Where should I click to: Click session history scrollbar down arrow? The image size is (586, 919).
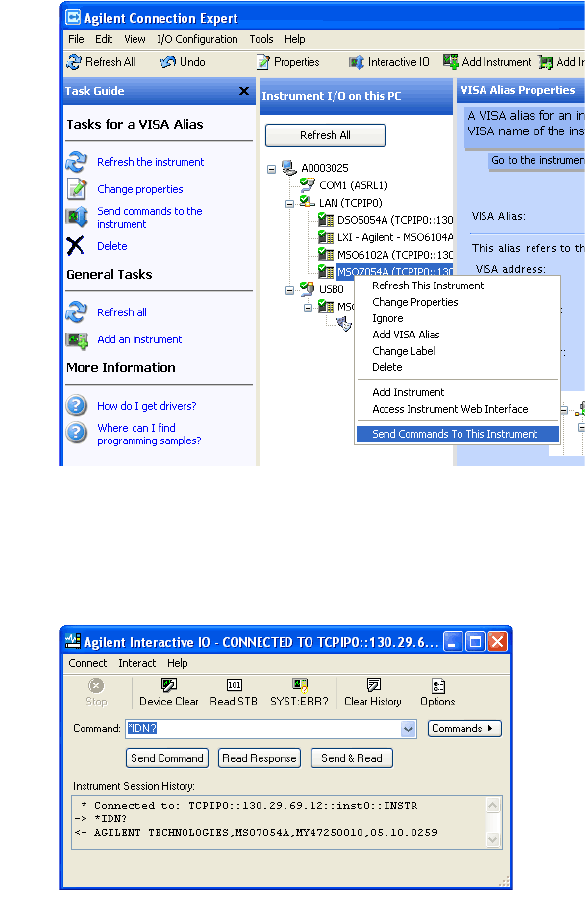coord(493,839)
